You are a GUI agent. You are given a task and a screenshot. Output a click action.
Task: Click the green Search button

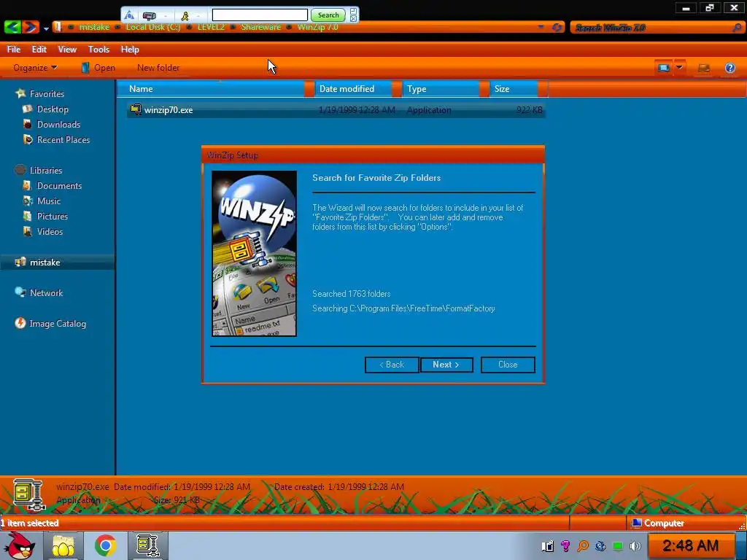(x=328, y=15)
